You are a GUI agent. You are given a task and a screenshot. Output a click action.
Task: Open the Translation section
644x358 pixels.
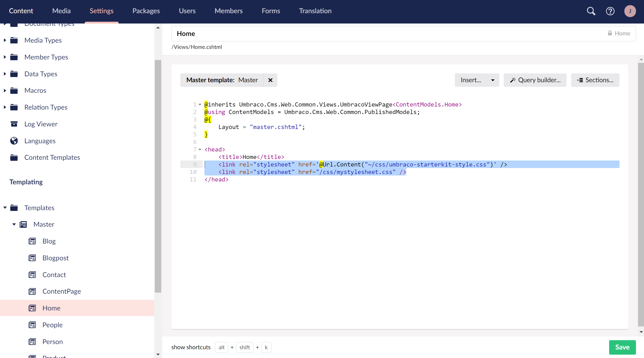[x=315, y=11]
